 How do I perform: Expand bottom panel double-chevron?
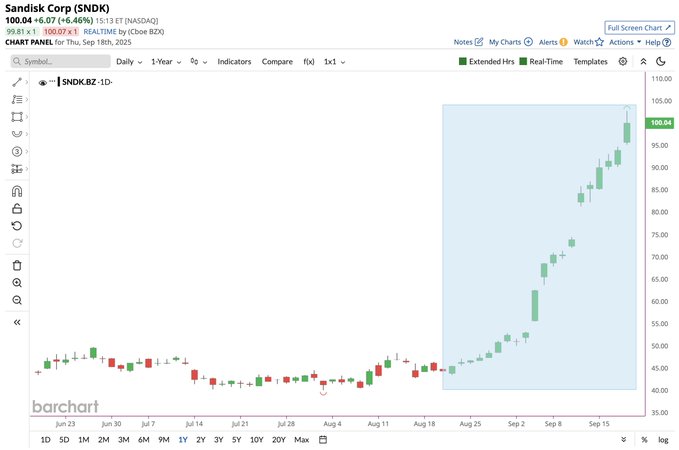point(624,440)
